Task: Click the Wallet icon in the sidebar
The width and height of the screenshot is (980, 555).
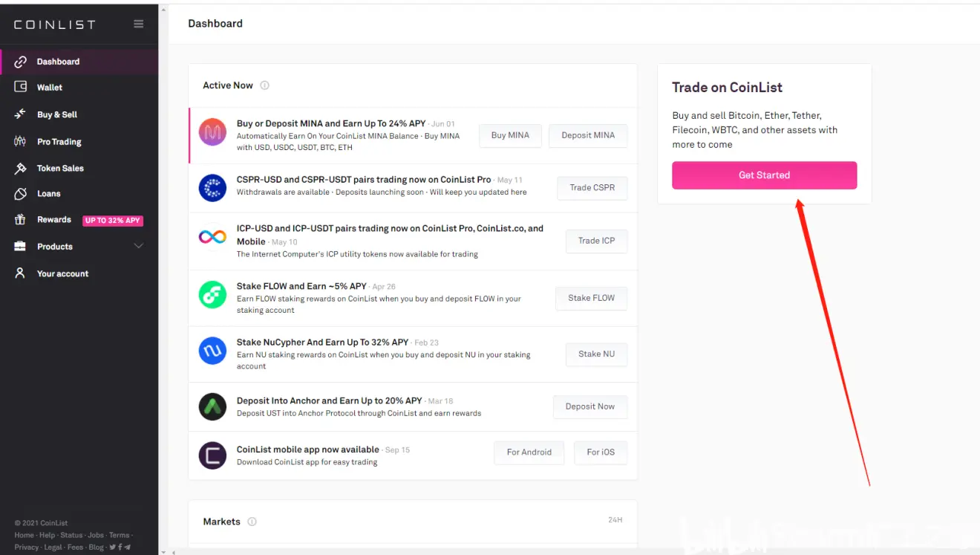Action: [21, 87]
